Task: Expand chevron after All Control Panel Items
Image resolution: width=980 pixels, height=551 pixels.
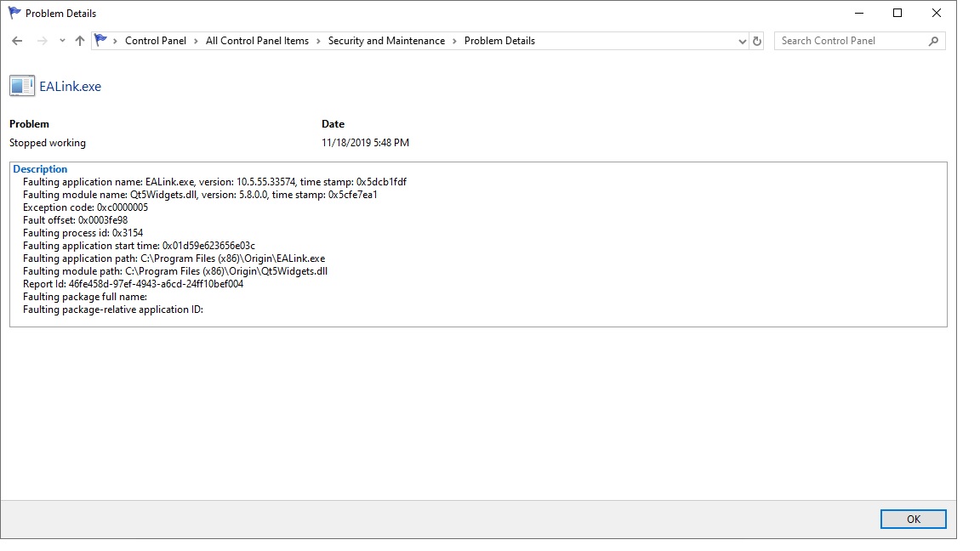Action: [318, 41]
